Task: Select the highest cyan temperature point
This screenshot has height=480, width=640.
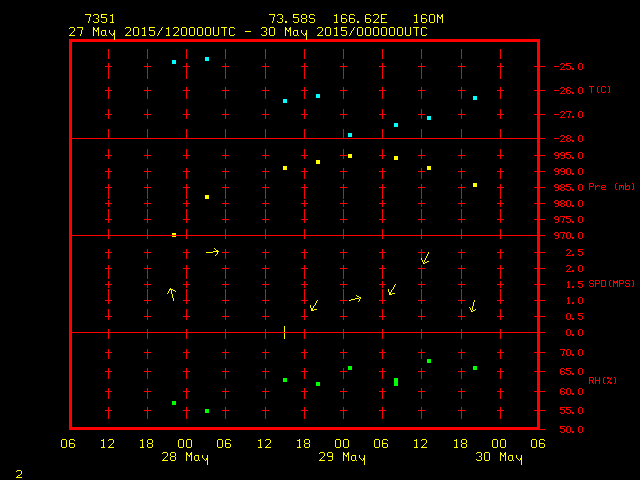Action: point(207,59)
